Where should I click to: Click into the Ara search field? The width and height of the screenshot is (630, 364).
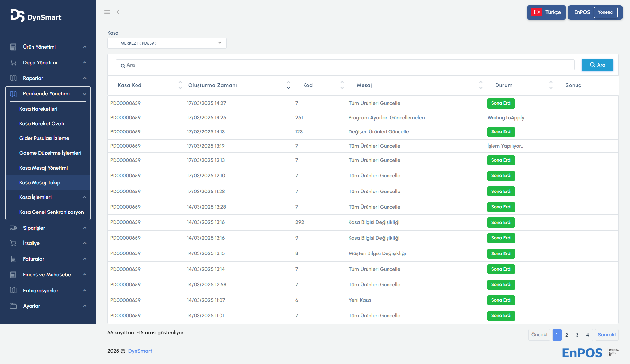point(345,65)
